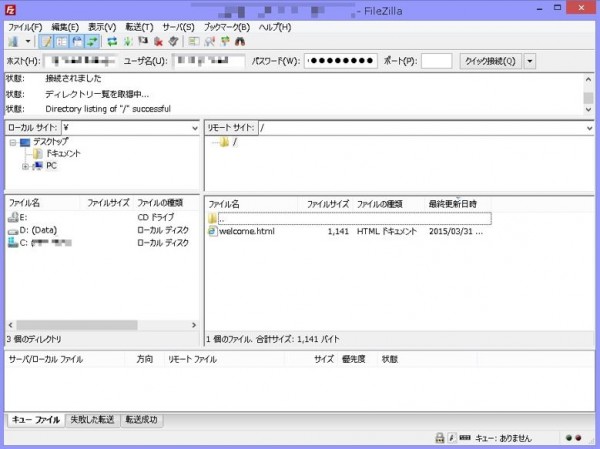Select the D: (Data) drive row
The image size is (600, 449).
pos(103,230)
